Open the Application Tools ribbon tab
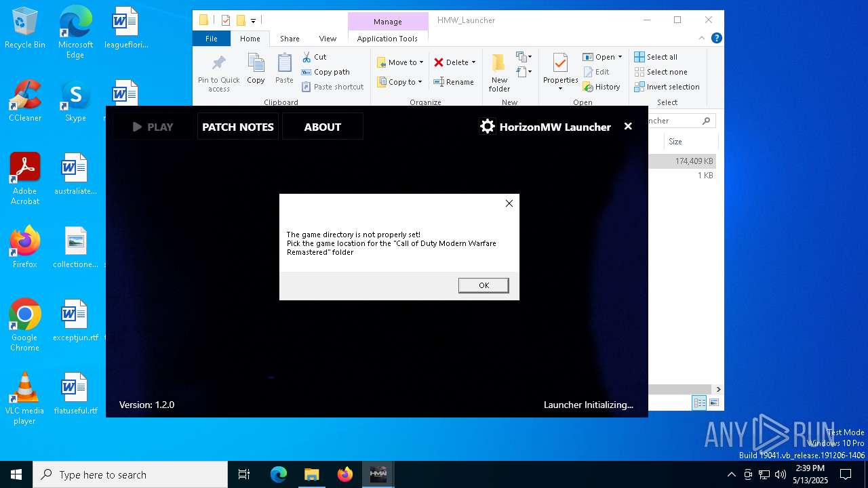Viewport: 868px width, 488px height. coord(387,39)
